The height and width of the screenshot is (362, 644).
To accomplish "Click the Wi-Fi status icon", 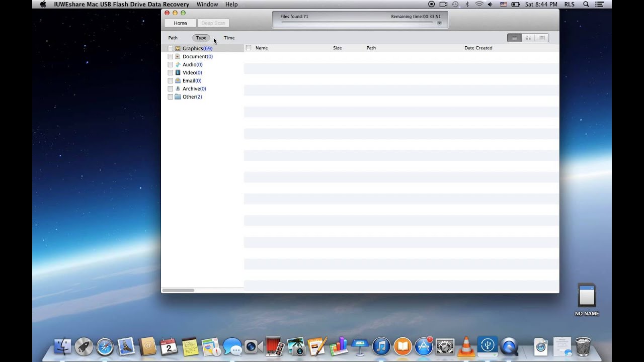I will 479,4.
